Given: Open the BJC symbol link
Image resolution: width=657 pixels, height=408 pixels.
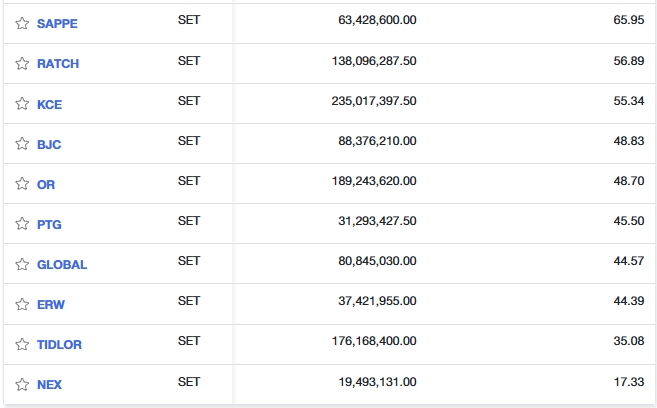Looking at the screenshot, I should coord(49,145).
